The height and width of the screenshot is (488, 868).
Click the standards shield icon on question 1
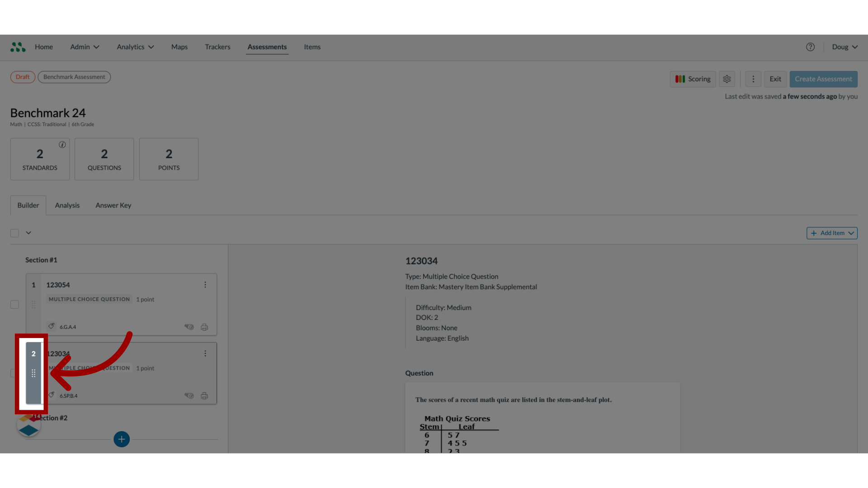pos(52,326)
